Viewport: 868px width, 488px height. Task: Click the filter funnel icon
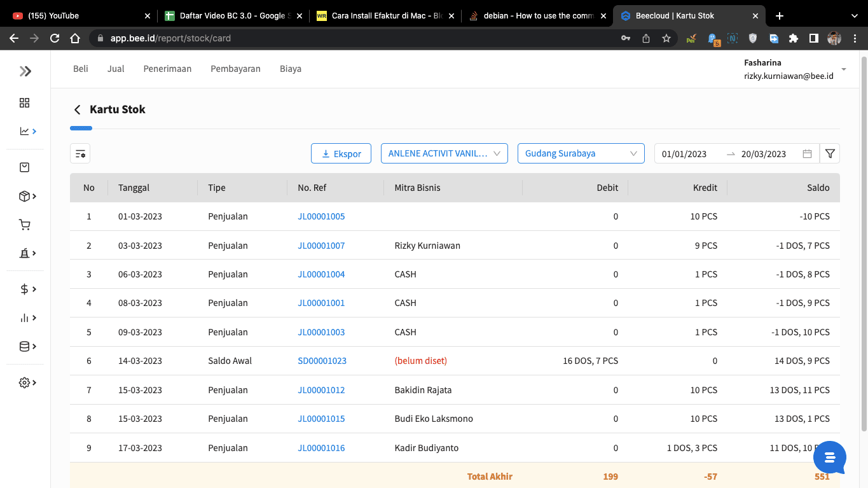[830, 153]
